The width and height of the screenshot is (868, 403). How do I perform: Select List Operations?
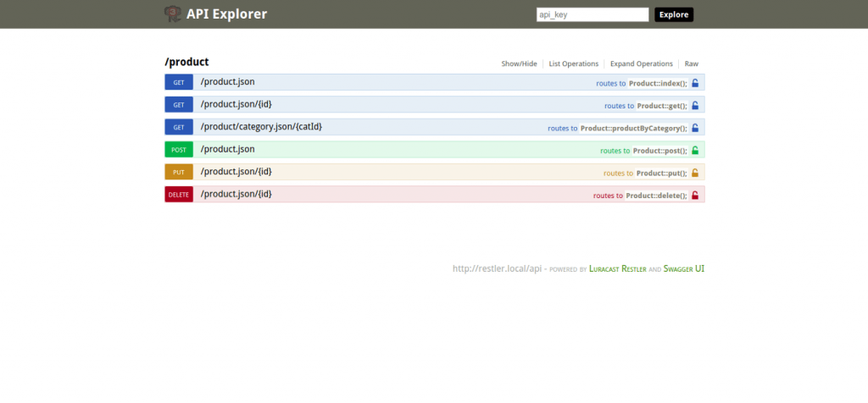[x=574, y=63]
